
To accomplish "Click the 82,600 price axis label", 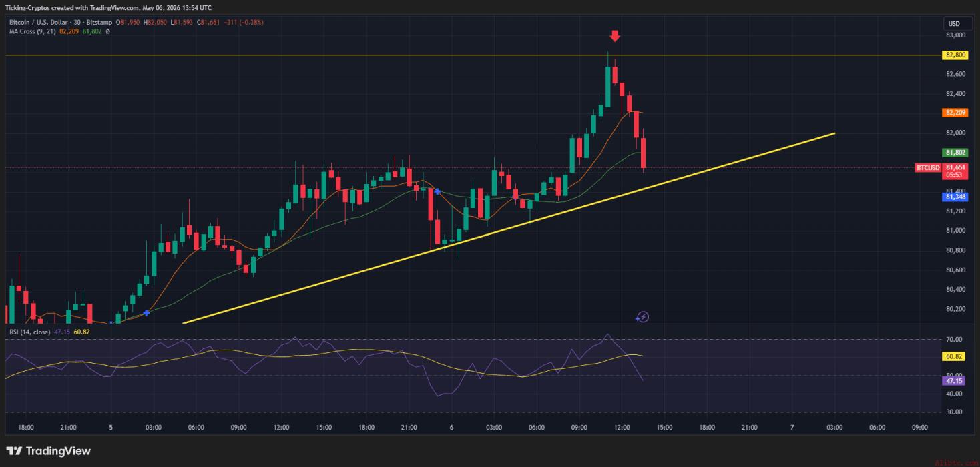I will pyautogui.click(x=956, y=74).
